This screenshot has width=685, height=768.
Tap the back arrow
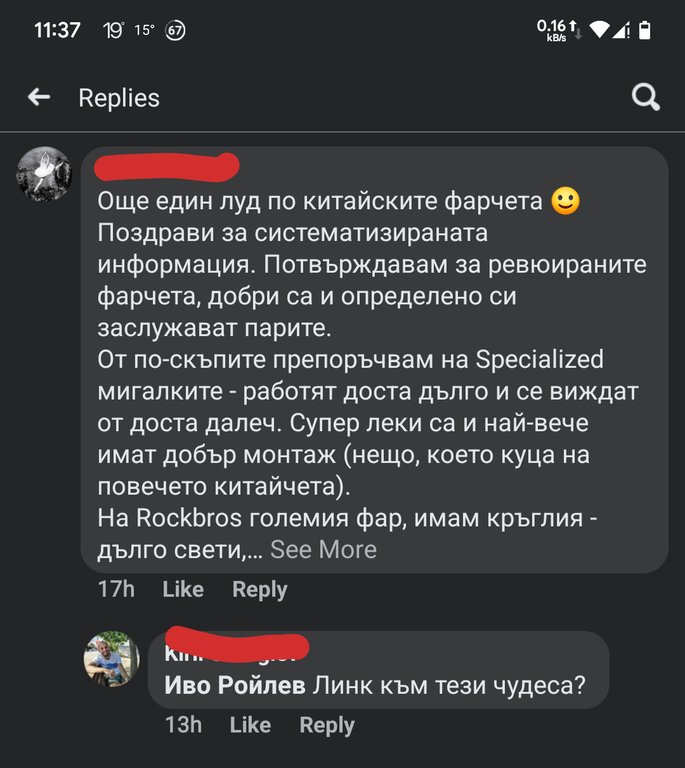tap(39, 97)
